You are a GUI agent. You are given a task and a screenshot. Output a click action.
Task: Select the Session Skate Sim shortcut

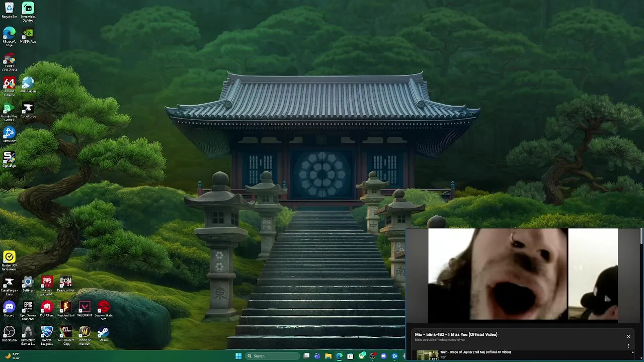coord(103,311)
